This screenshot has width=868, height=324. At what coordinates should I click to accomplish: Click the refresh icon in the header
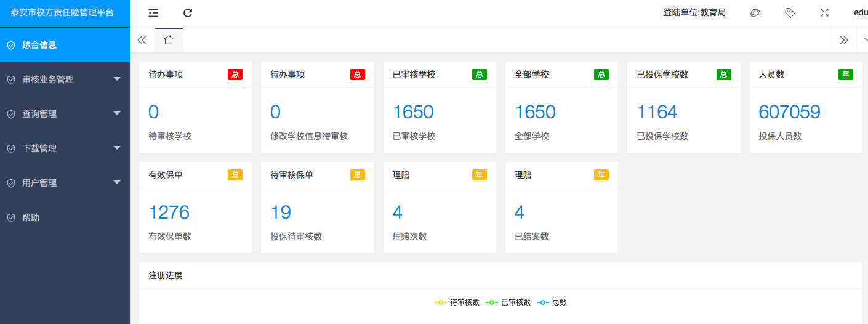tap(188, 13)
